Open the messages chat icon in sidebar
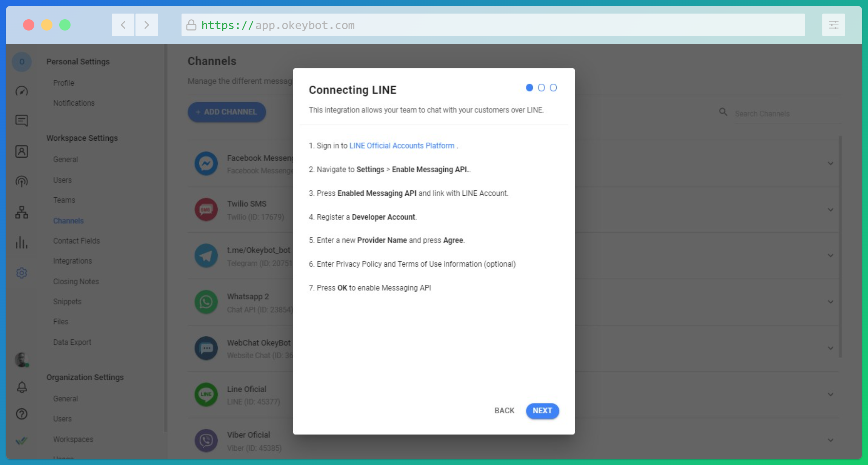868x465 pixels. click(x=22, y=121)
